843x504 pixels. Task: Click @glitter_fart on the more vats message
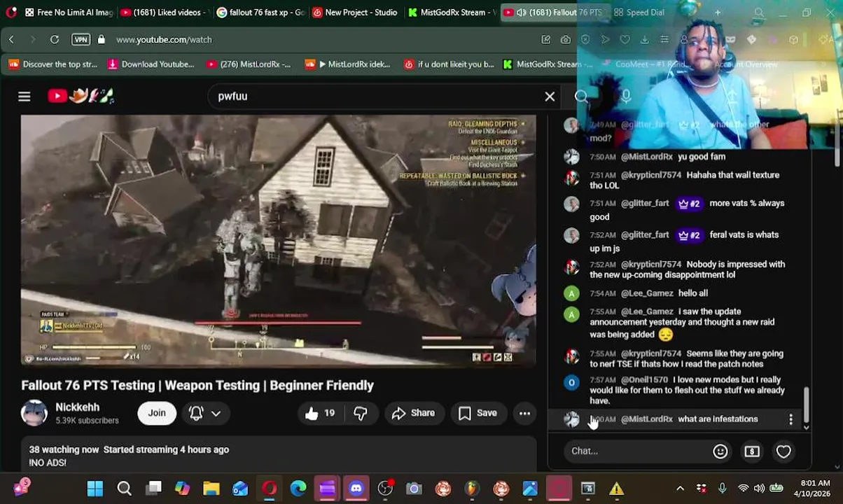point(645,204)
